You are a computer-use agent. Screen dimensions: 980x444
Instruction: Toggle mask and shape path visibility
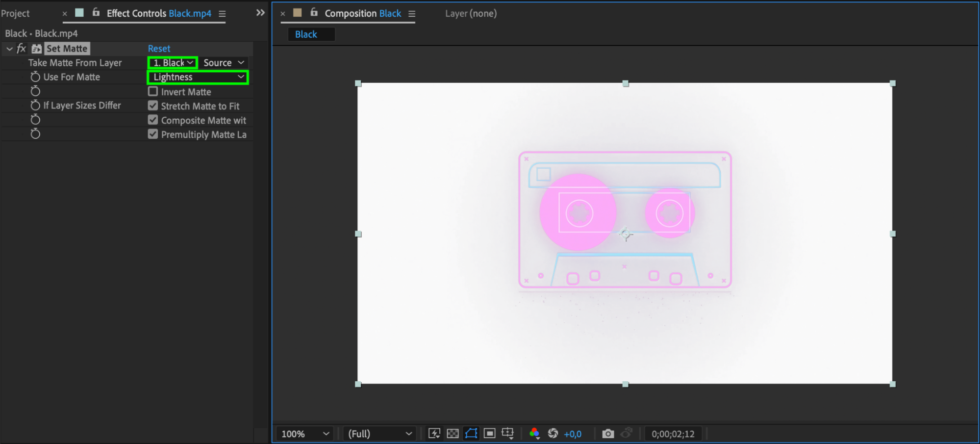click(x=471, y=433)
